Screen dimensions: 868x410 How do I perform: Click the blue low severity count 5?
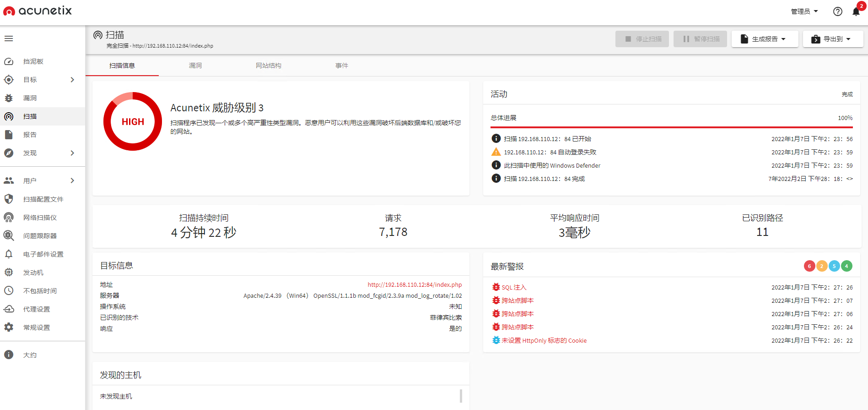point(834,266)
